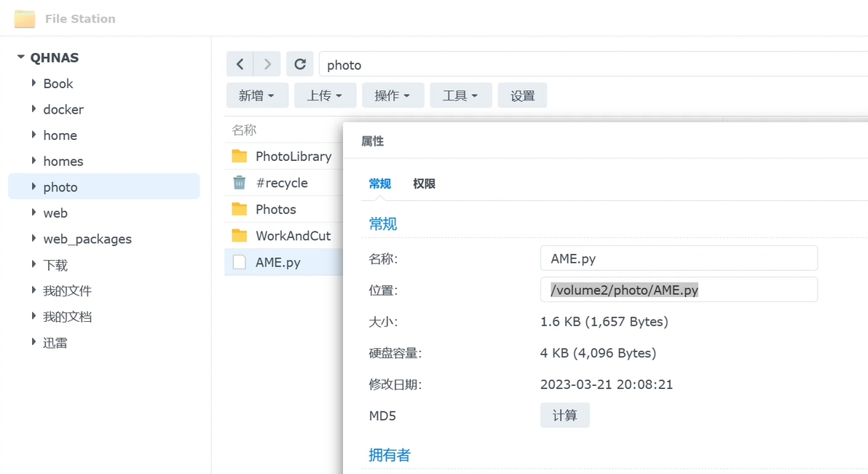
Task: Select the QHNAS root label
Action: pos(54,58)
